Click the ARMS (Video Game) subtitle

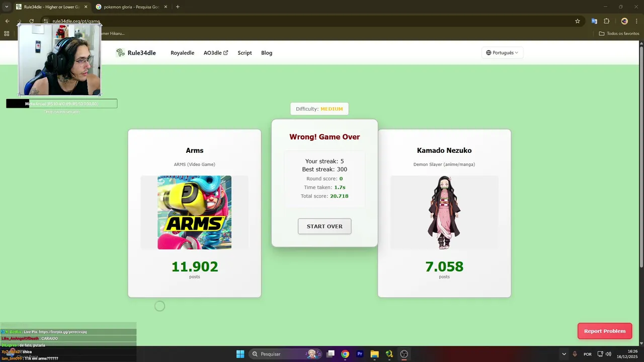point(195,164)
